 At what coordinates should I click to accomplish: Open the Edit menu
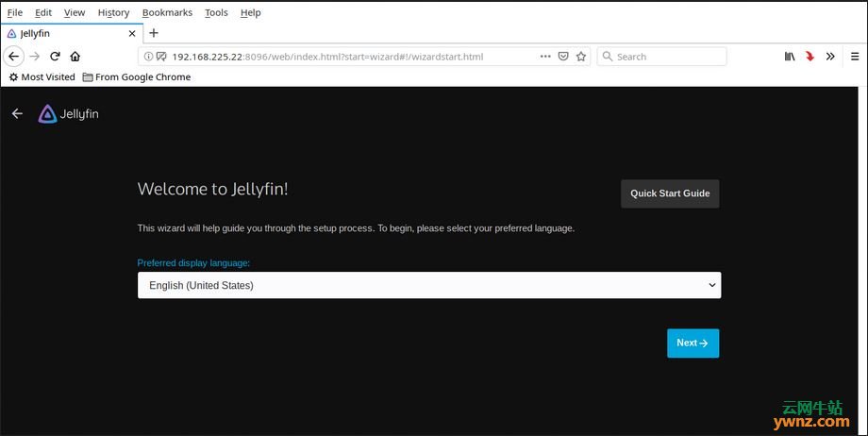43,13
